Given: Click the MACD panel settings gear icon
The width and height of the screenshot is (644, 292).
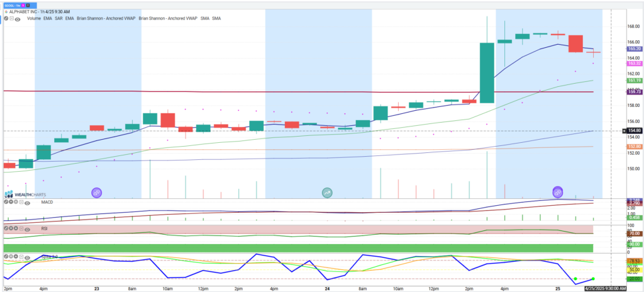Looking at the screenshot, I should 6,202.
